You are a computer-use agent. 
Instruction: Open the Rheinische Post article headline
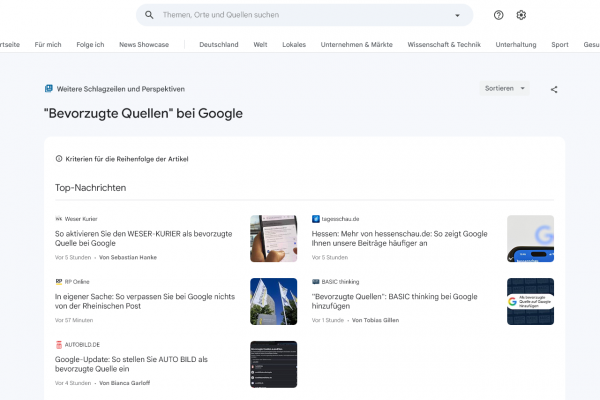[x=145, y=301]
